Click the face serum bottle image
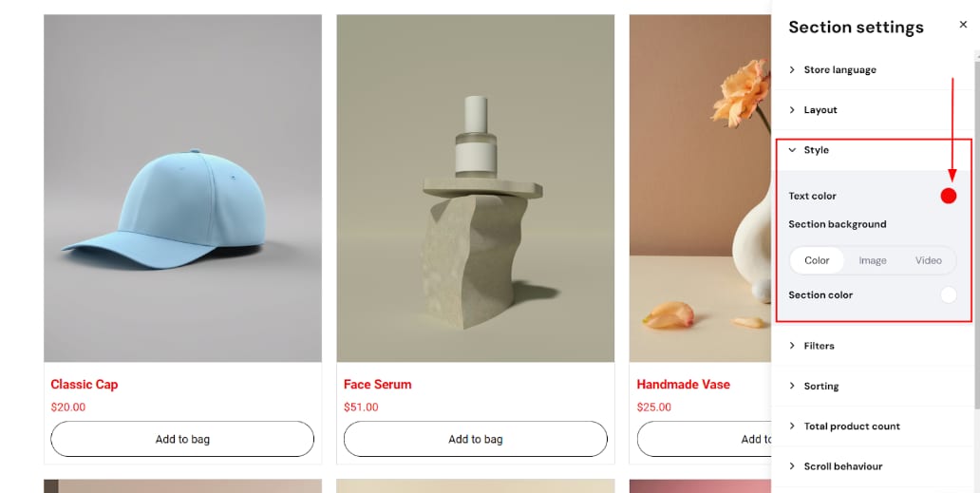Image resolution: width=980 pixels, height=493 pixels. pos(475,188)
